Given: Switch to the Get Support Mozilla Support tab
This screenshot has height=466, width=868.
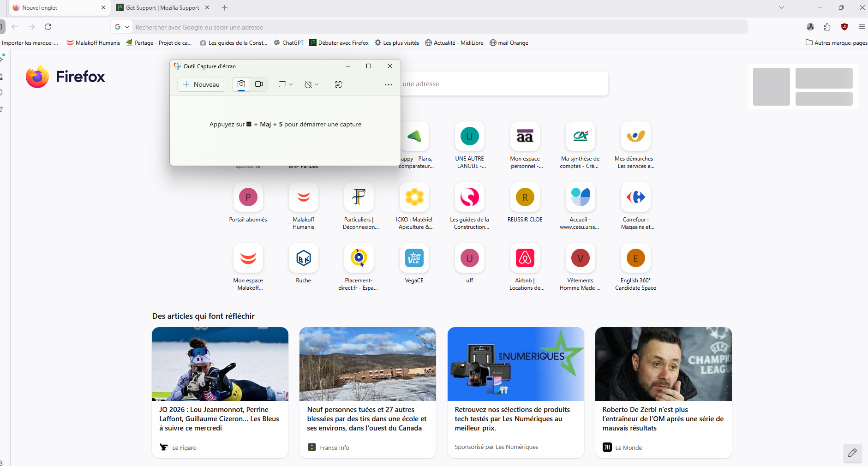Looking at the screenshot, I should pos(162,8).
